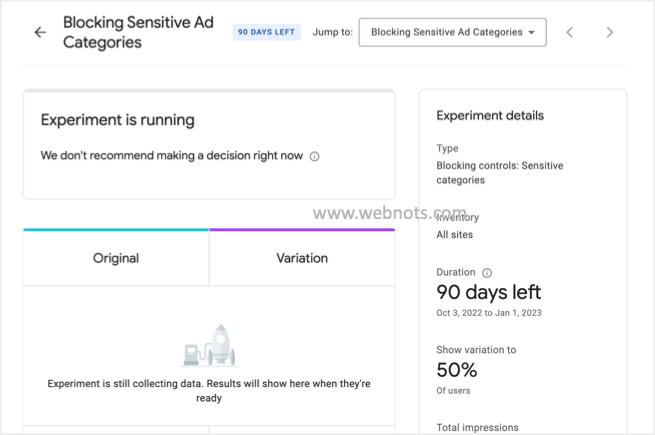Select the Original column header
The width and height of the screenshot is (655, 435).
(x=116, y=258)
